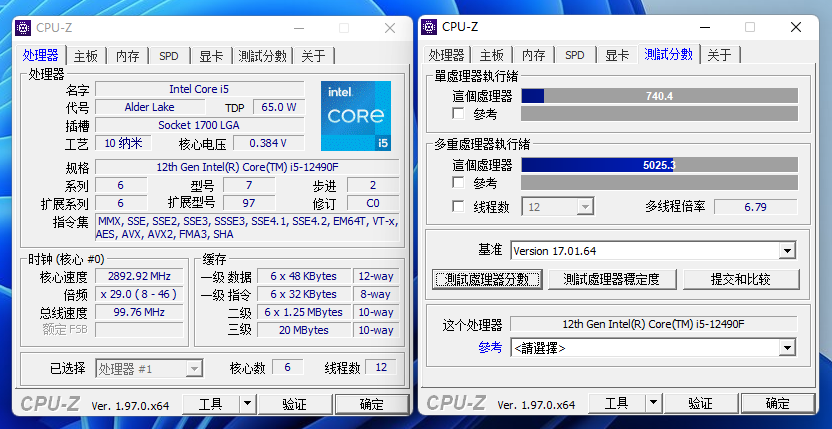832x429 pixels.
Task: Click the 倍频 value x 29.0 ( 8 - 46 )
Action: click(x=139, y=294)
